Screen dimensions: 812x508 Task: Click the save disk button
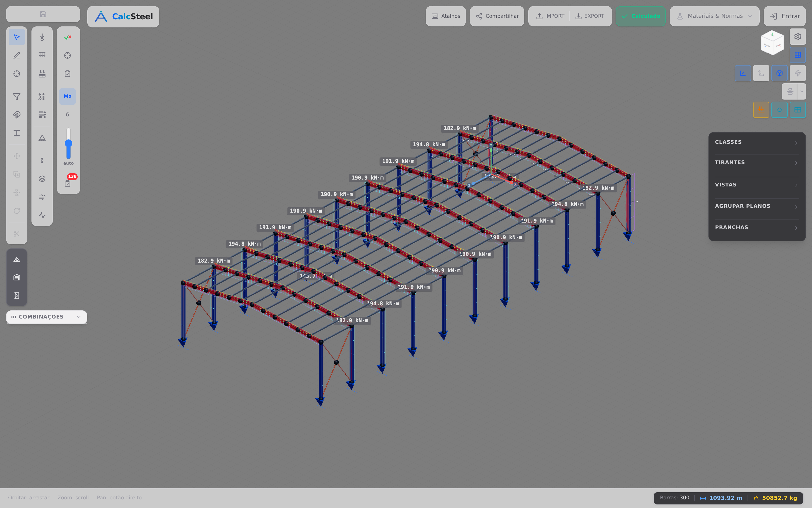(43, 14)
